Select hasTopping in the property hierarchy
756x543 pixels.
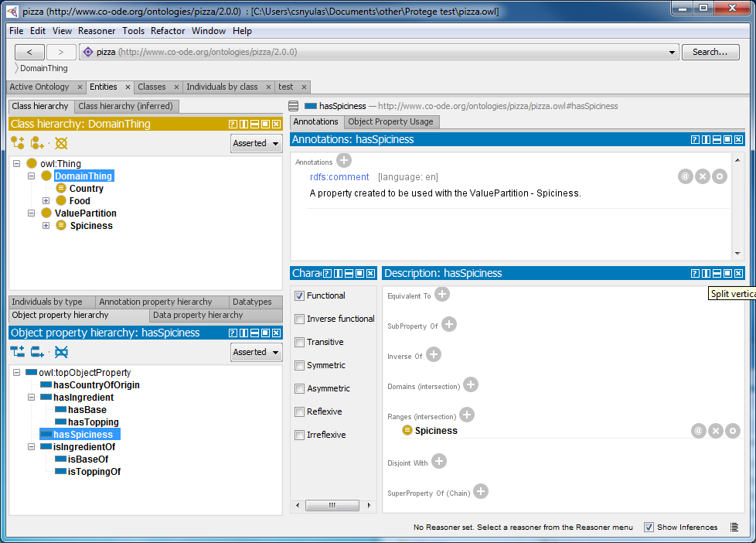coord(92,422)
